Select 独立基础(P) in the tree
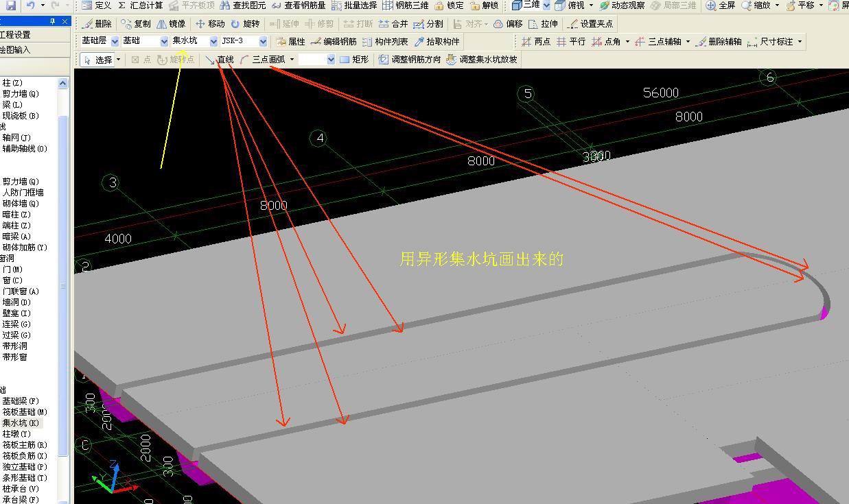 pos(25,467)
